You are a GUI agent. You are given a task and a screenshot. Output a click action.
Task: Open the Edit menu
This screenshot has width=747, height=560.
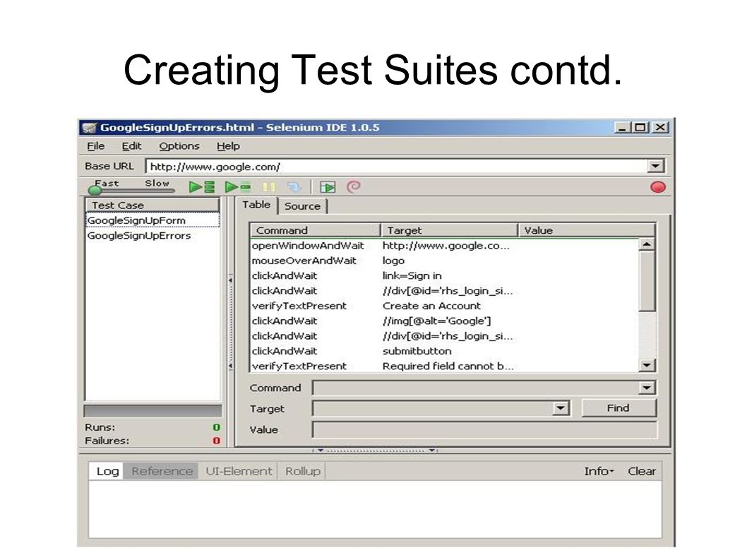point(131,146)
